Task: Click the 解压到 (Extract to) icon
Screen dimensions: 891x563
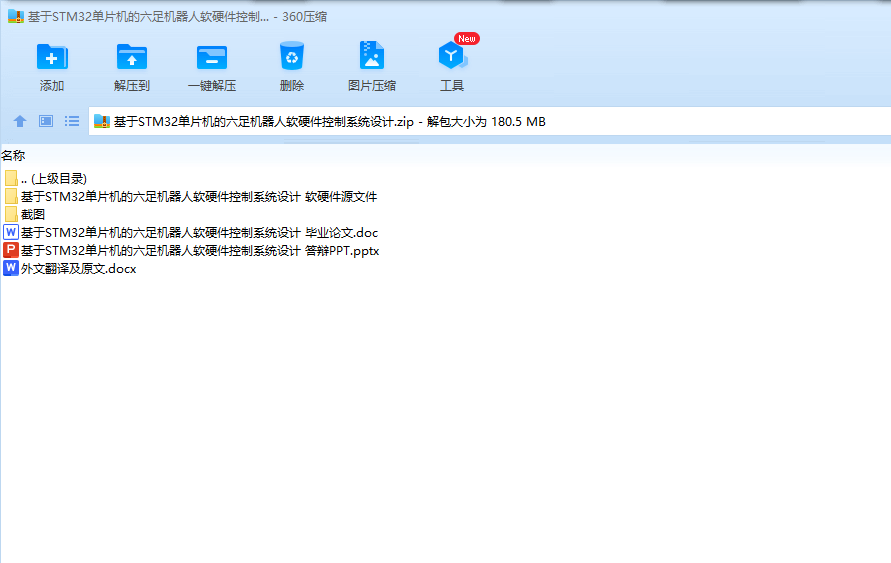Action: 132,57
